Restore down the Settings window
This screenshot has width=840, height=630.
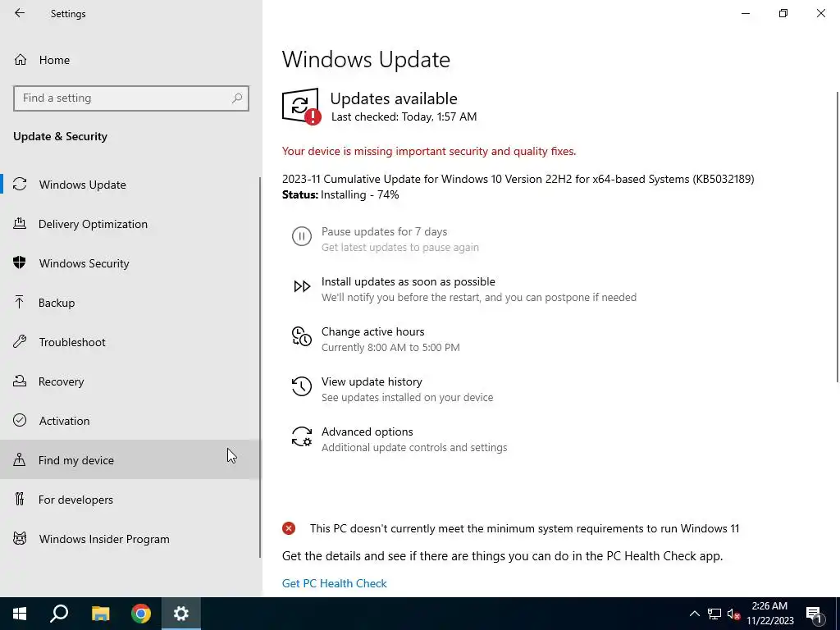point(783,13)
